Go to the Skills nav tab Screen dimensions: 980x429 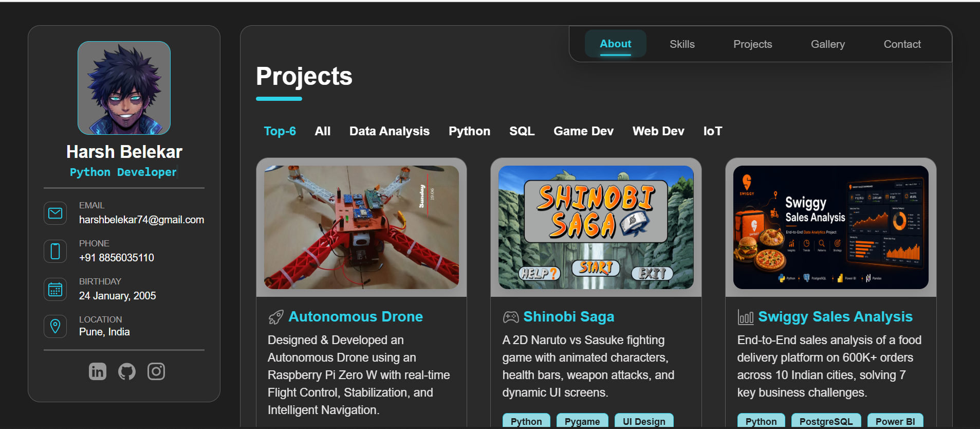coord(682,44)
